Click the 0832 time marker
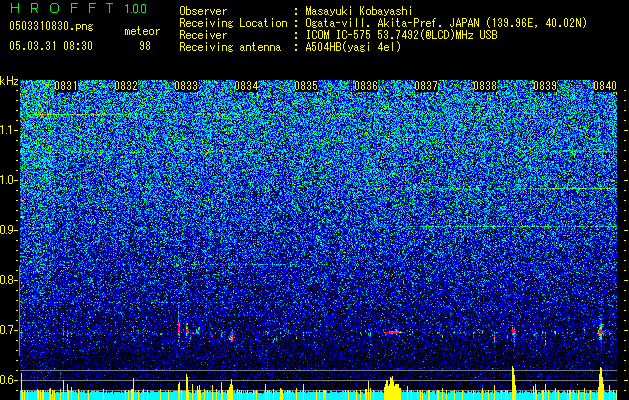 126,86
